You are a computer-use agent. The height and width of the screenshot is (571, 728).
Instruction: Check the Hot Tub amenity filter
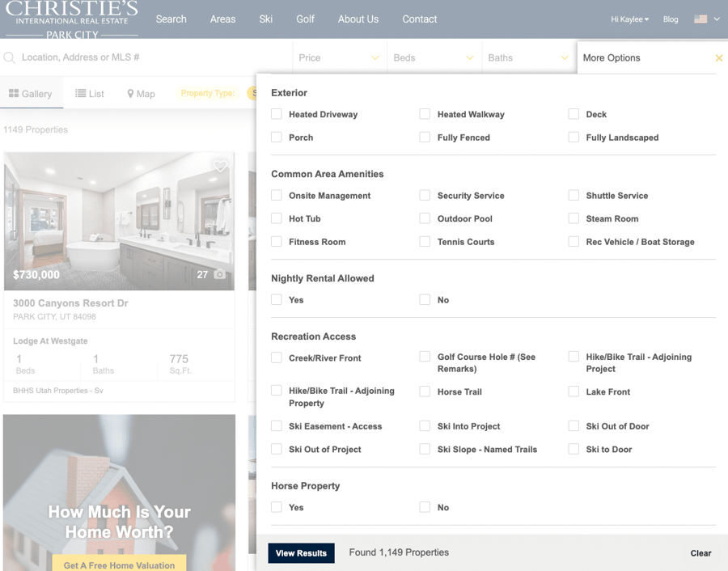point(276,218)
